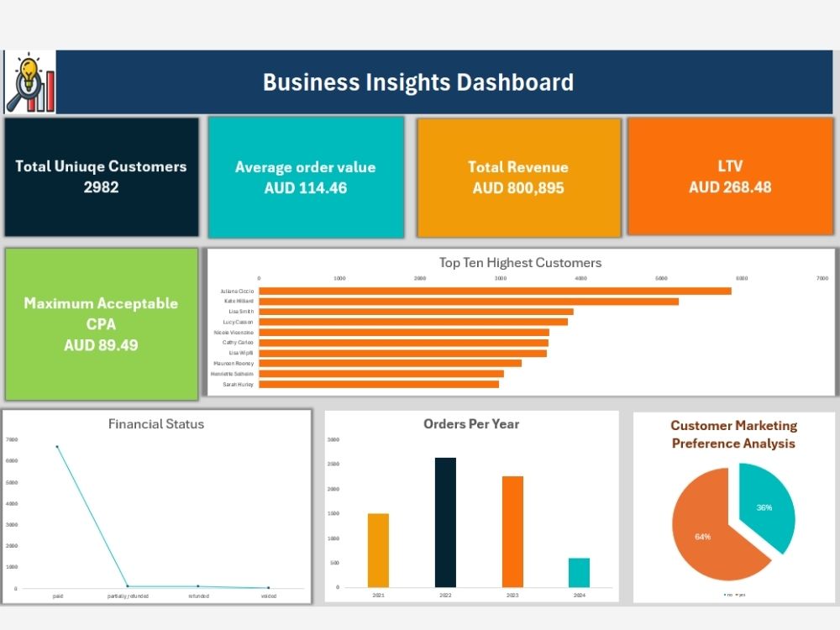Click the lightbulb magnifier dashboard logo

(x=30, y=82)
